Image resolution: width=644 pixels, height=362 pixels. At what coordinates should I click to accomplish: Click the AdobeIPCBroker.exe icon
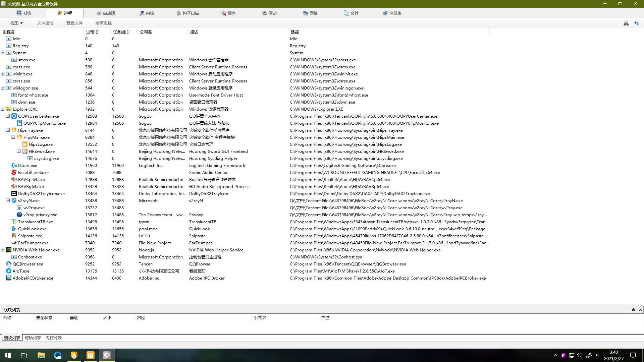click(9, 278)
